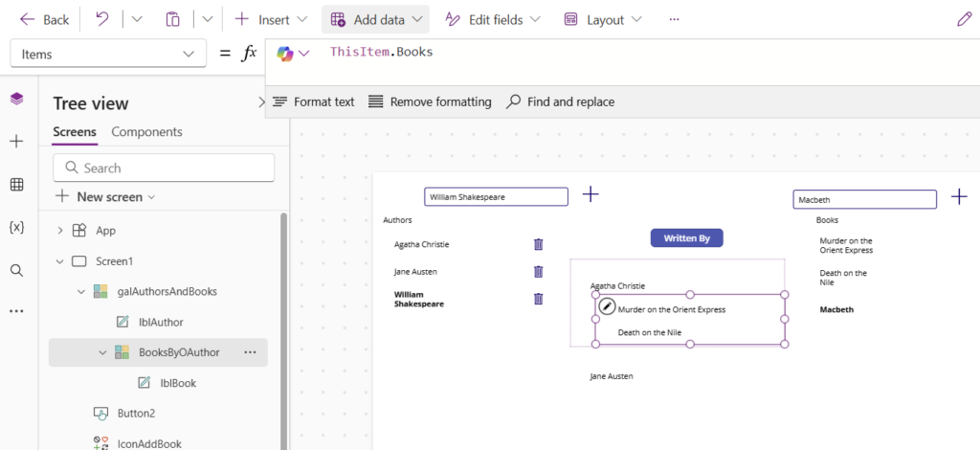The width and height of the screenshot is (980, 450).
Task: Select Death on the Nile in Books list
Action: [x=843, y=278]
